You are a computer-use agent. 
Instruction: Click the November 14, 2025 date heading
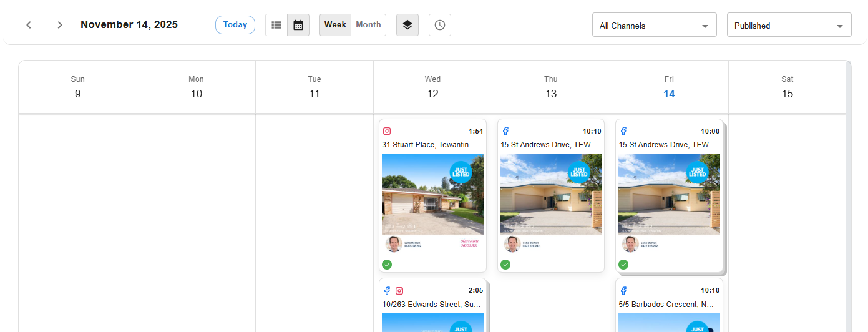(129, 25)
